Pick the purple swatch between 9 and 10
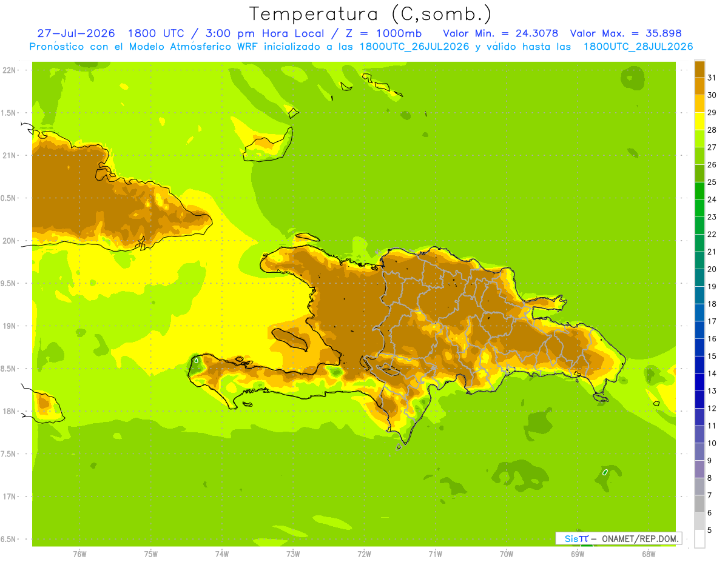The image size is (728, 562). click(x=699, y=452)
